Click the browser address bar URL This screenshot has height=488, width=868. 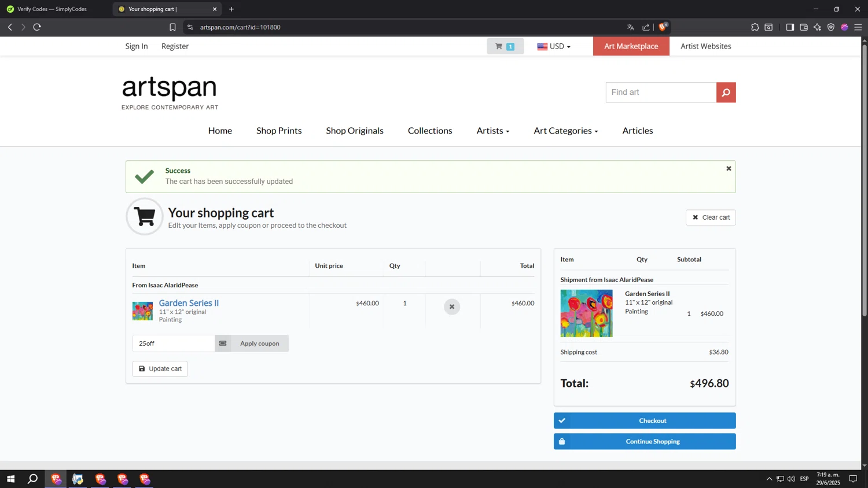pos(240,27)
